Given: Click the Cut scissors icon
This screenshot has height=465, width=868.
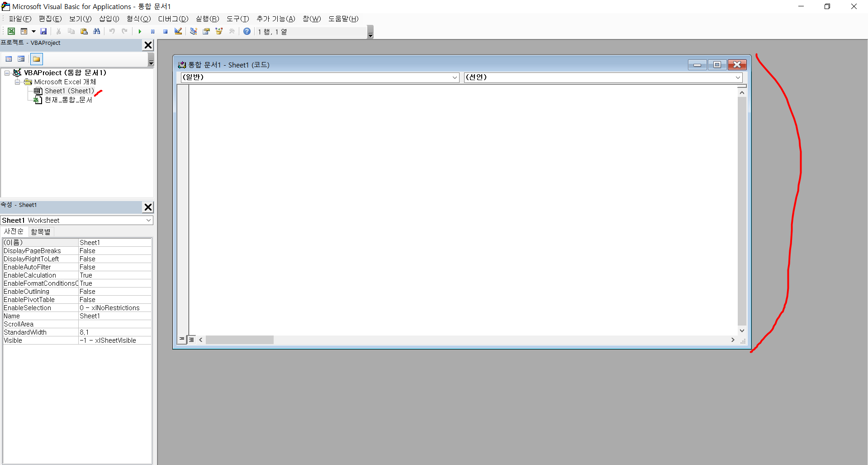Looking at the screenshot, I should tap(58, 31).
